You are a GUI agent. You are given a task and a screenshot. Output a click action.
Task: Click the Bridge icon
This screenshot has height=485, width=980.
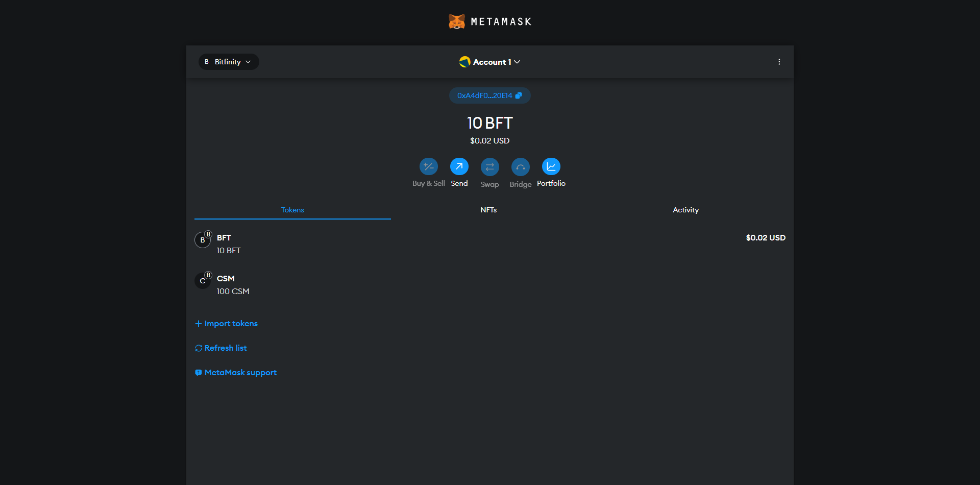coord(520,166)
